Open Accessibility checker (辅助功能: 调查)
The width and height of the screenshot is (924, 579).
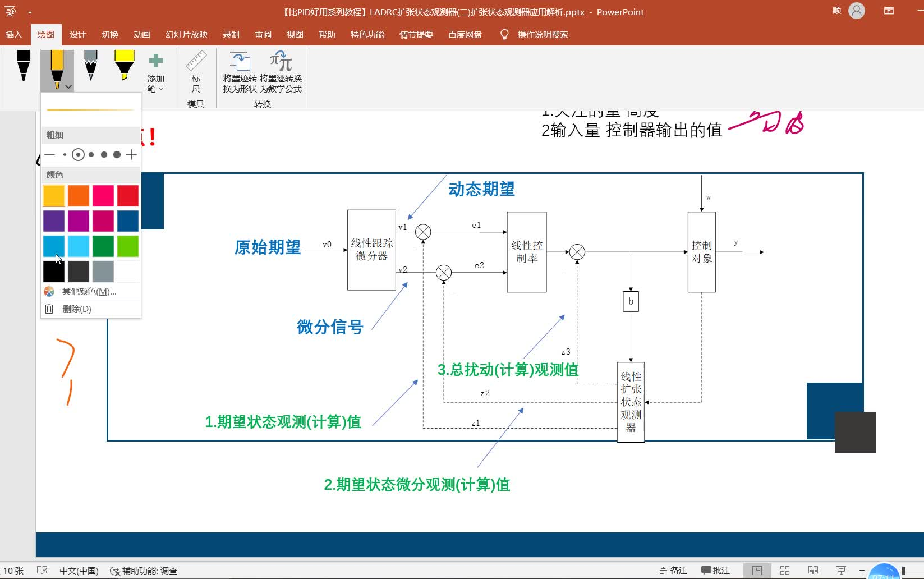click(144, 571)
